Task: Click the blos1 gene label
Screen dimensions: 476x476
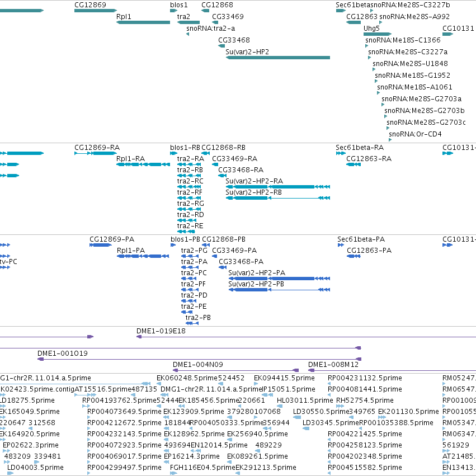Action: coord(179,5)
